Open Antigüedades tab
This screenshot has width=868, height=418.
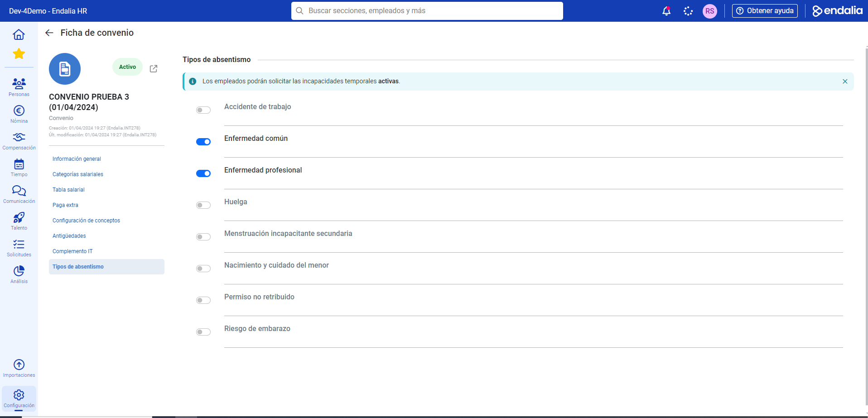[x=106, y=236]
